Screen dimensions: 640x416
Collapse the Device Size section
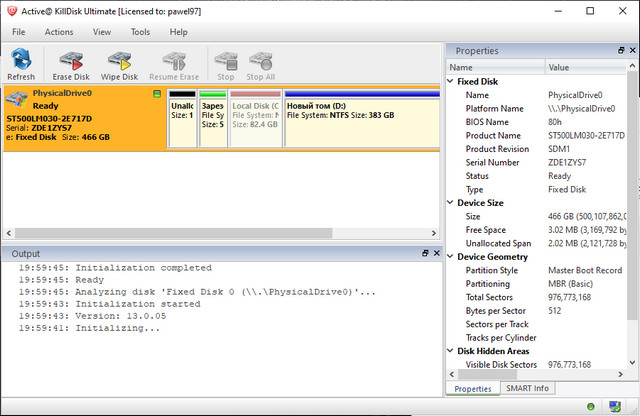tap(450, 202)
